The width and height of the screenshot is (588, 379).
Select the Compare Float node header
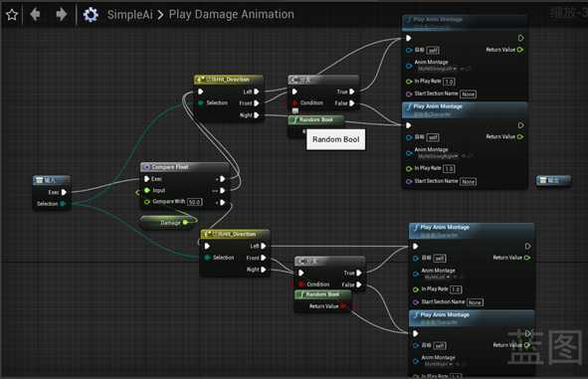click(185, 167)
